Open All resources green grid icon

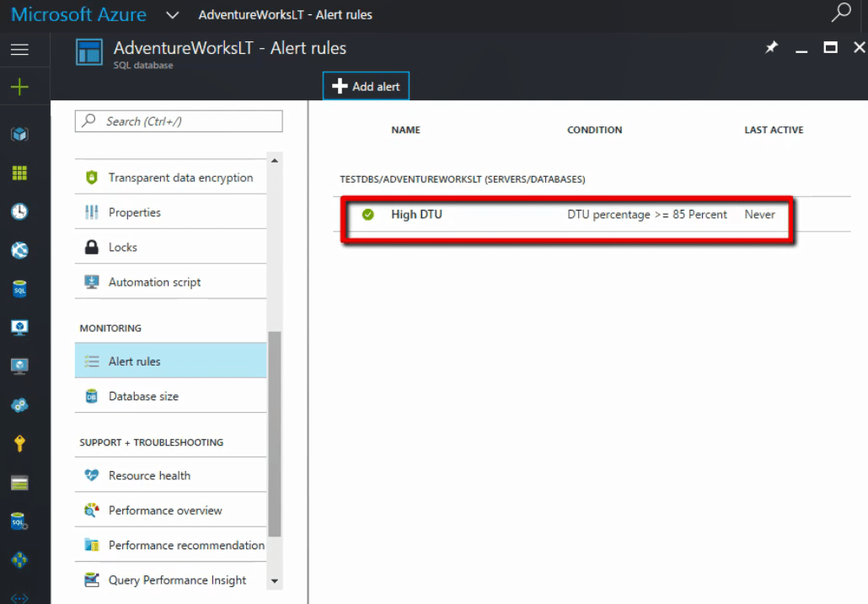[19, 173]
